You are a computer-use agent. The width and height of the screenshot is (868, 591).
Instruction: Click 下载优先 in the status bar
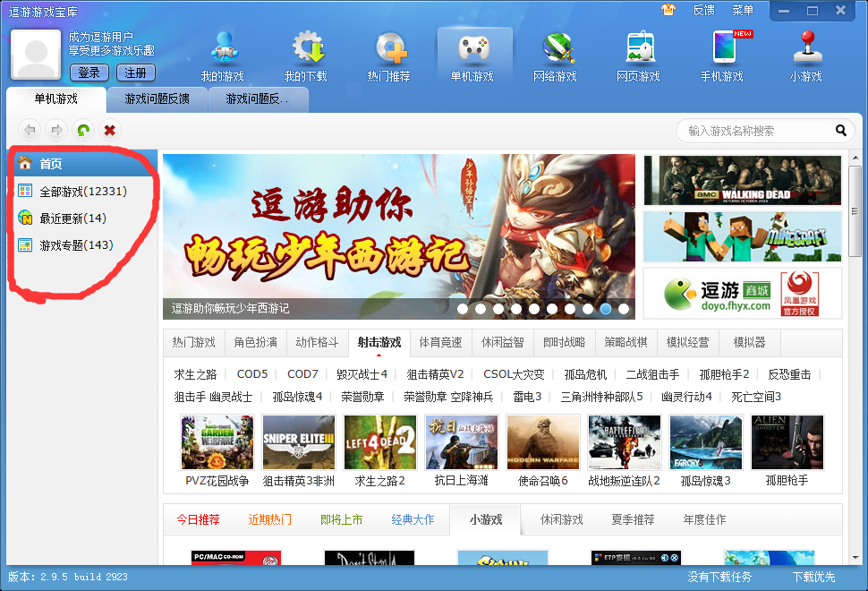813,578
